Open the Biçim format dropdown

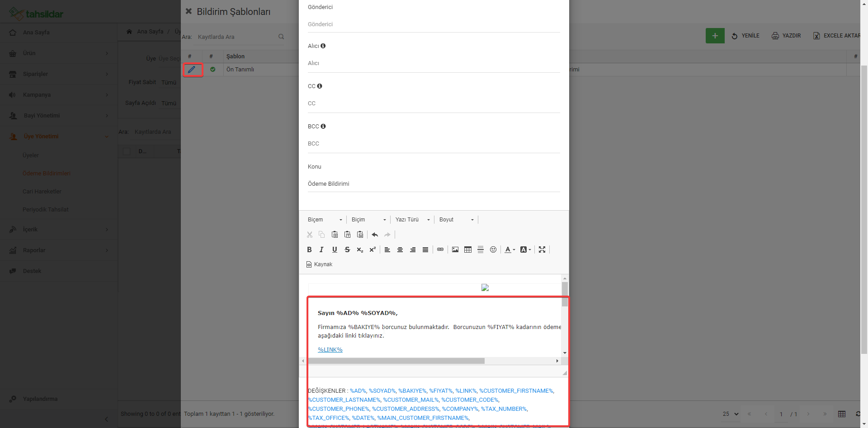click(369, 220)
